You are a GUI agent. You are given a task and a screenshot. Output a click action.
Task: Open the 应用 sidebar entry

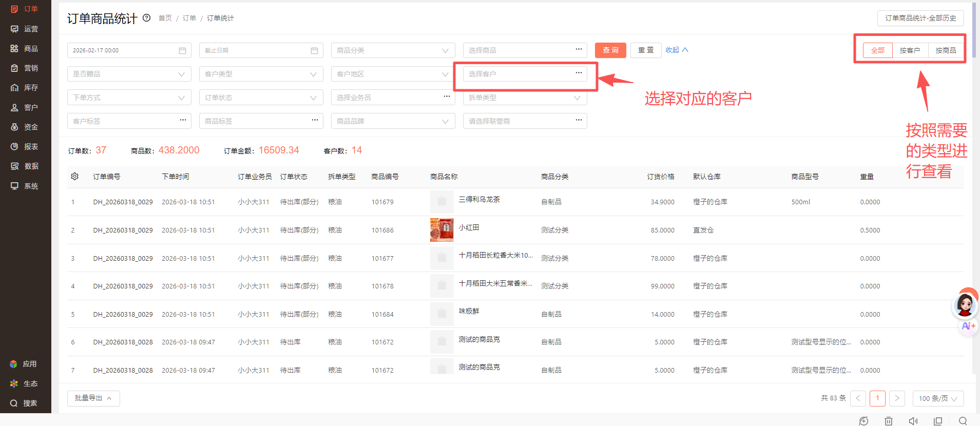(x=24, y=364)
